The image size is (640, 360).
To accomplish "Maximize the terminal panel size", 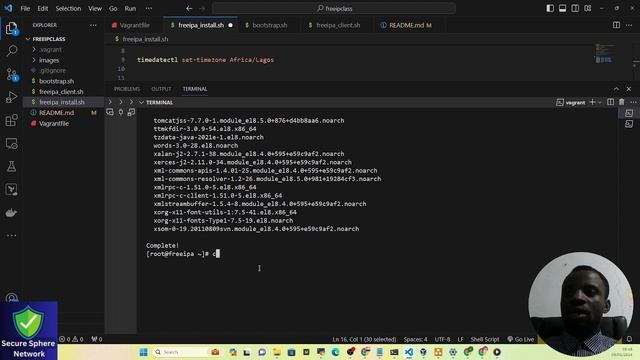I will [x=616, y=89].
